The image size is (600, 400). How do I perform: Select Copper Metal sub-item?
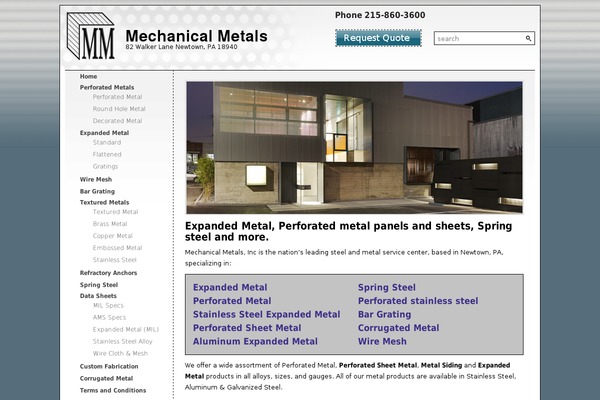point(112,236)
